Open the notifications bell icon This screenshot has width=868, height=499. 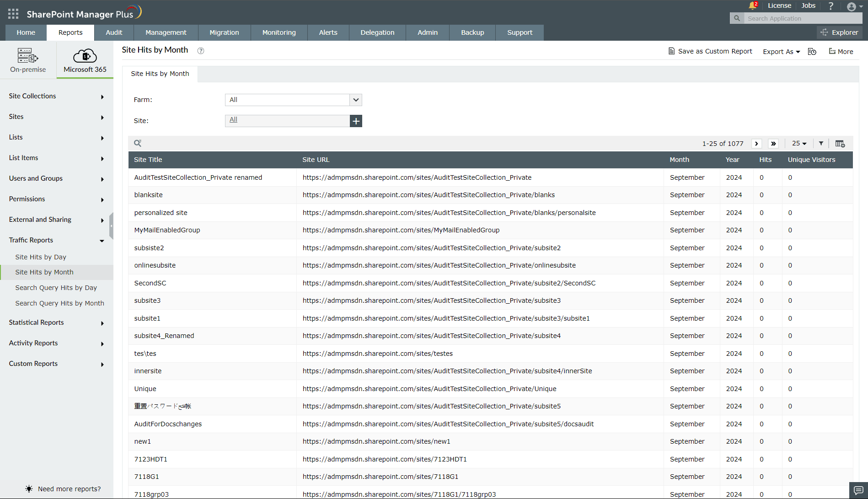click(x=752, y=5)
